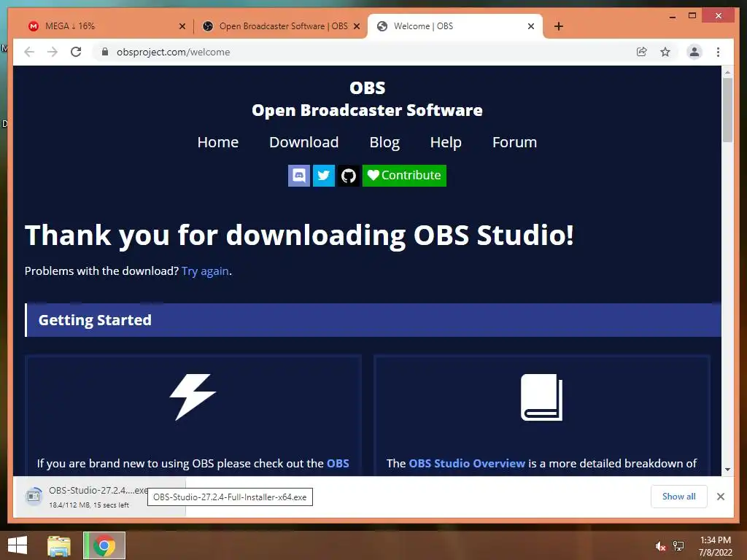This screenshot has height=560, width=747.
Task: Open the Download nav link
Action: (x=304, y=142)
